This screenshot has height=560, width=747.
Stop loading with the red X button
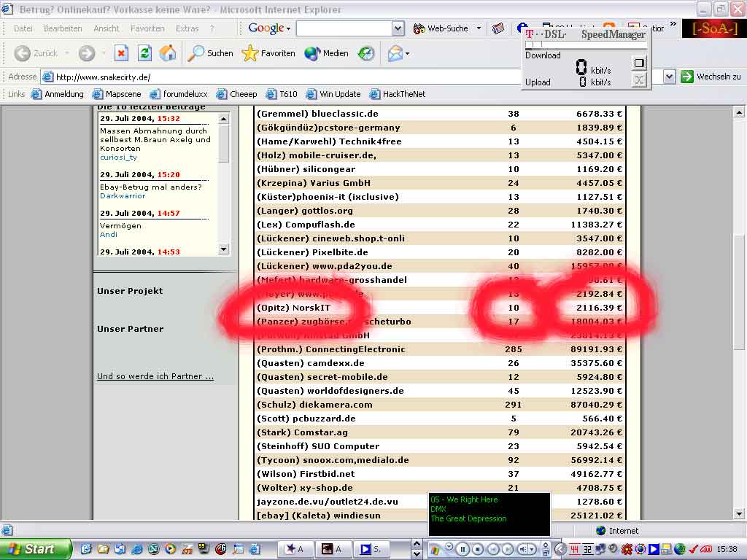pos(122,53)
